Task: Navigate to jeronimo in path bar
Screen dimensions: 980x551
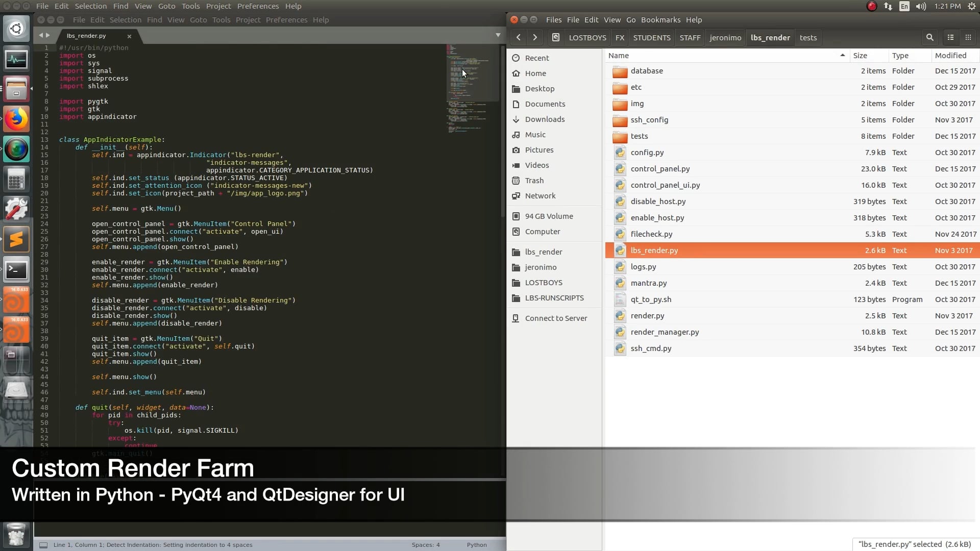Action: [725, 38]
